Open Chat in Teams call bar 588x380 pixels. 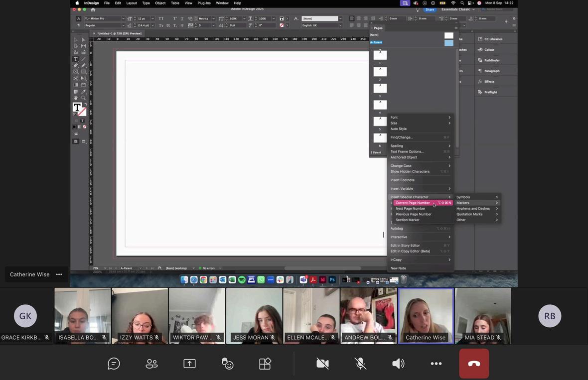pyautogui.click(x=114, y=364)
